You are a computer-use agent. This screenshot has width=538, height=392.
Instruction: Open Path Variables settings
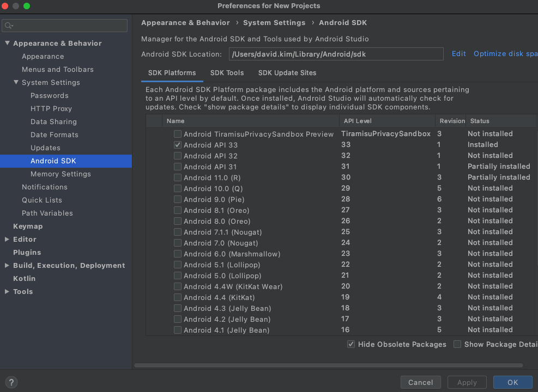click(47, 213)
